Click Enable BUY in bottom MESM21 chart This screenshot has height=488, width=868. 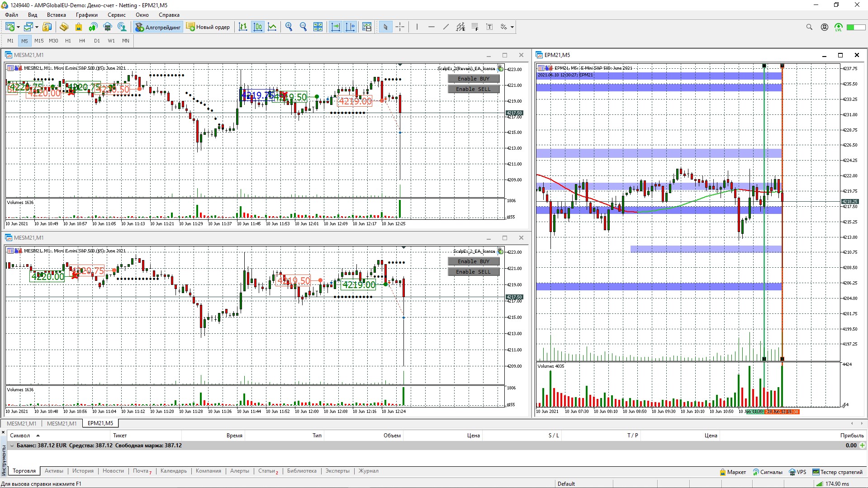point(474,261)
